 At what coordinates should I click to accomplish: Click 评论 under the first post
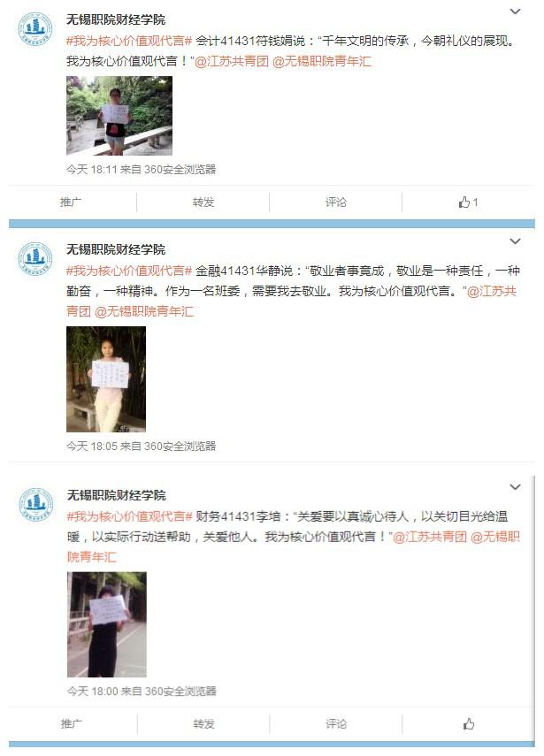click(335, 202)
